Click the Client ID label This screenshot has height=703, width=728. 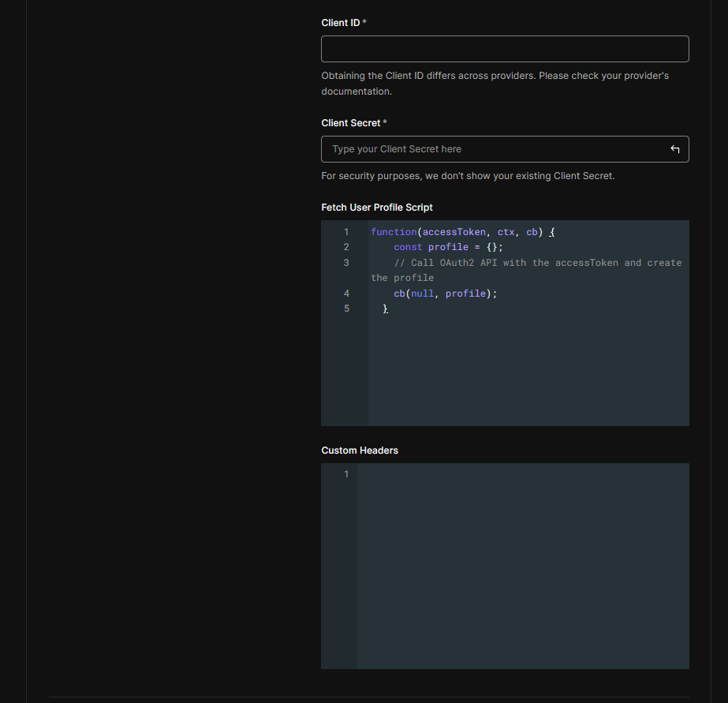point(341,23)
